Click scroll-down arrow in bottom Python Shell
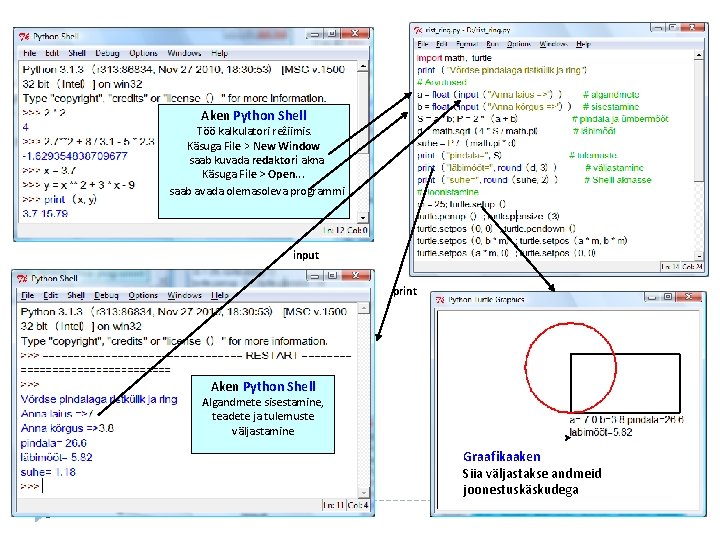Image resolution: width=720 pixels, height=540 pixels. pyautogui.click(x=364, y=492)
